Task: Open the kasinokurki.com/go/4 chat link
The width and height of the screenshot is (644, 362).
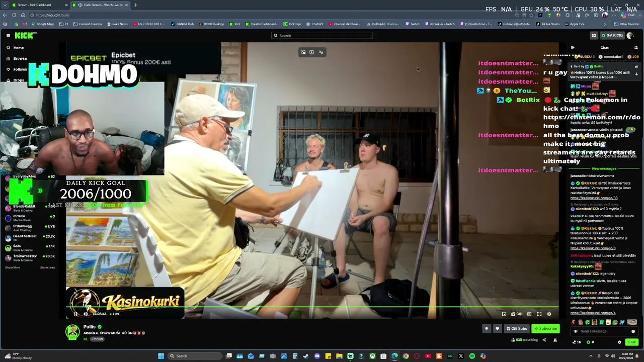Action: tap(593, 313)
